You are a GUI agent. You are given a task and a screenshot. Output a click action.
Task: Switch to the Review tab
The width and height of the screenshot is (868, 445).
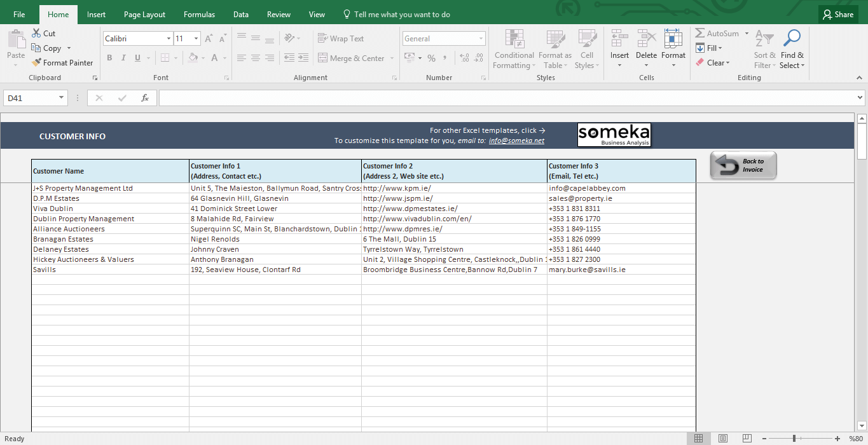[x=279, y=15]
